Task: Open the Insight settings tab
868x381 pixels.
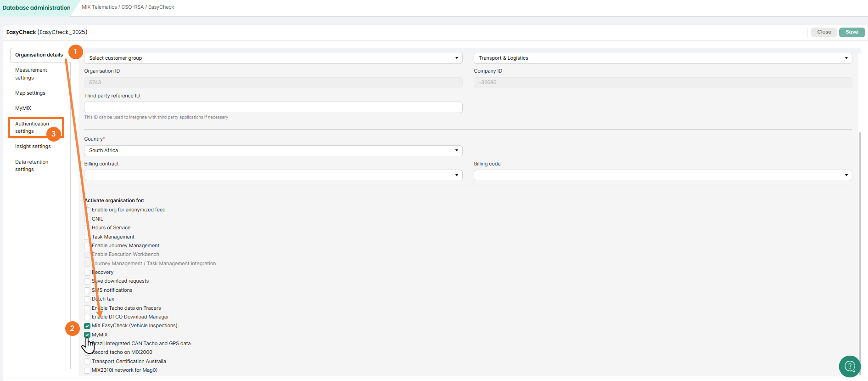Action: tap(33, 146)
